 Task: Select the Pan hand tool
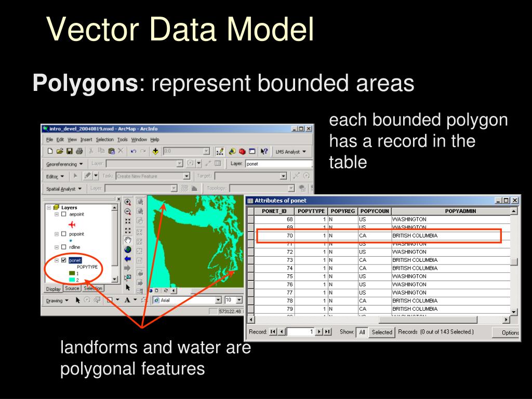(128, 240)
